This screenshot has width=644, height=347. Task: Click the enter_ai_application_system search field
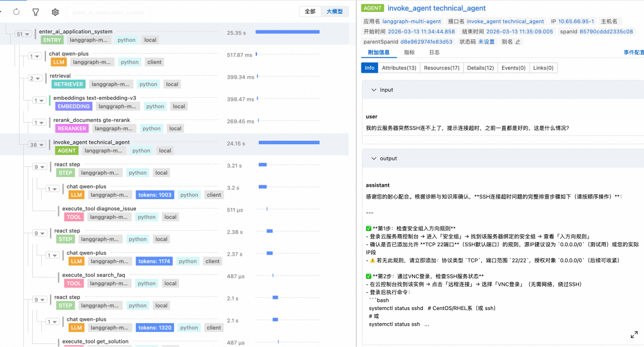[109, 11]
